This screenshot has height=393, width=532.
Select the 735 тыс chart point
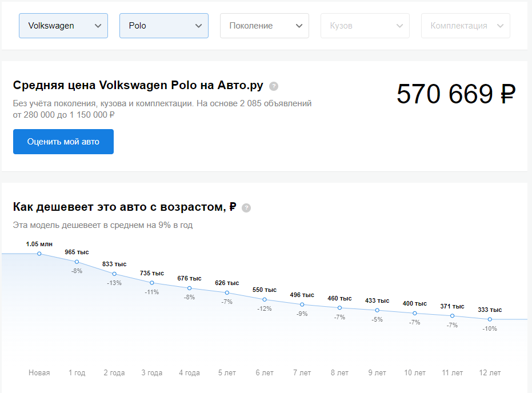click(x=152, y=283)
